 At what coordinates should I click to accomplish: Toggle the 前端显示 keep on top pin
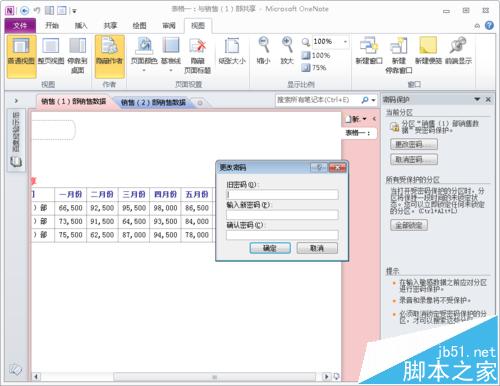458,52
